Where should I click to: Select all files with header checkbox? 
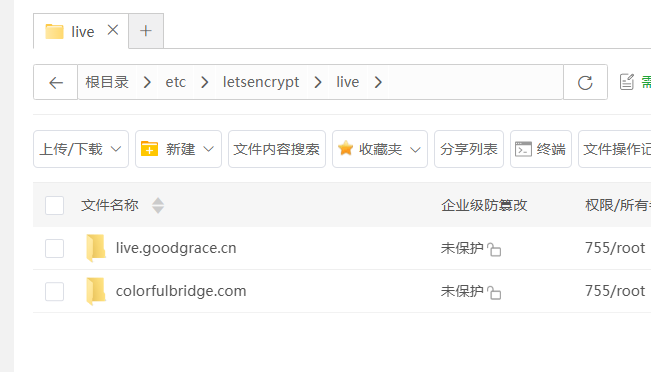54,205
